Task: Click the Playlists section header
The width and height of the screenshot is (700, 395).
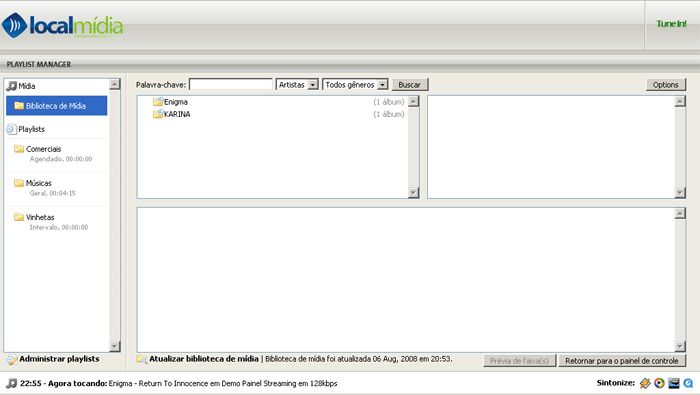Action: pos(32,129)
